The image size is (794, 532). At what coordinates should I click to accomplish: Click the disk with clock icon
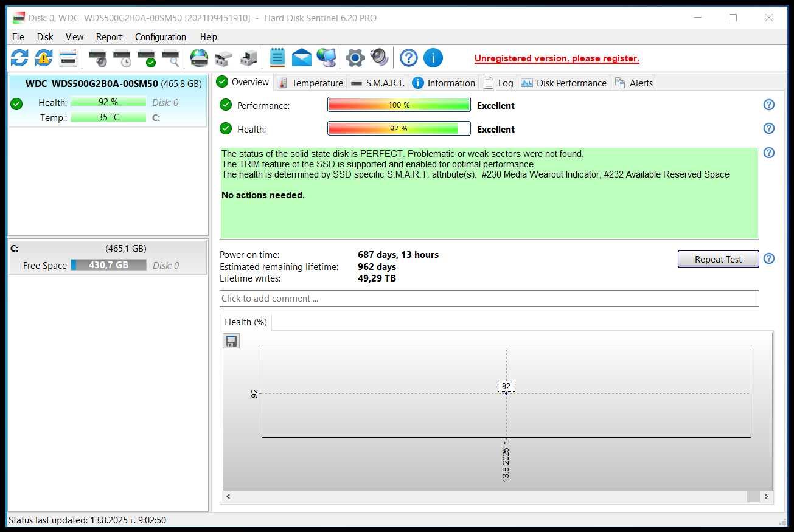pos(122,58)
